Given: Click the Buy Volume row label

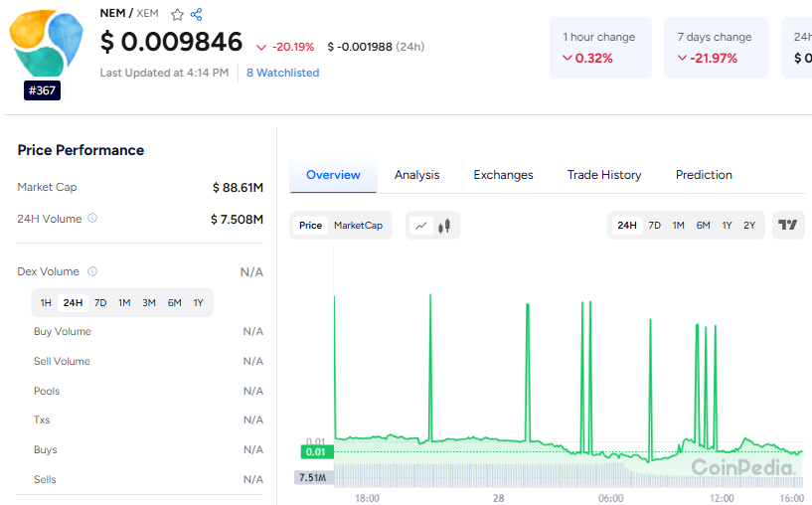Looking at the screenshot, I should pos(63,331).
